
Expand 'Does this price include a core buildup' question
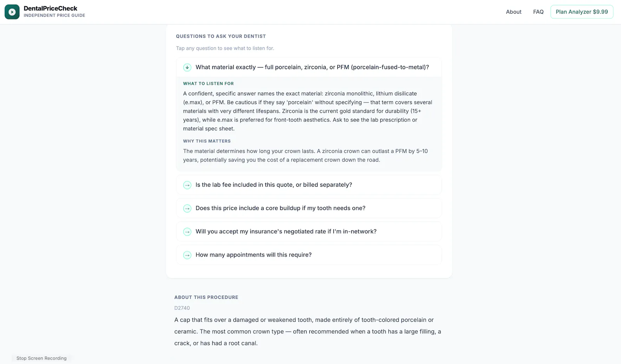click(x=309, y=208)
